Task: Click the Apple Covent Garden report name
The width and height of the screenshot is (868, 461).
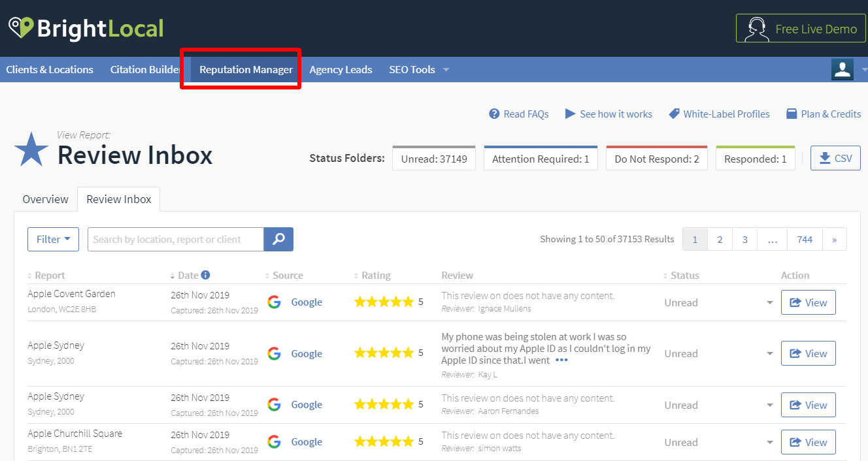Action: [x=71, y=294]
